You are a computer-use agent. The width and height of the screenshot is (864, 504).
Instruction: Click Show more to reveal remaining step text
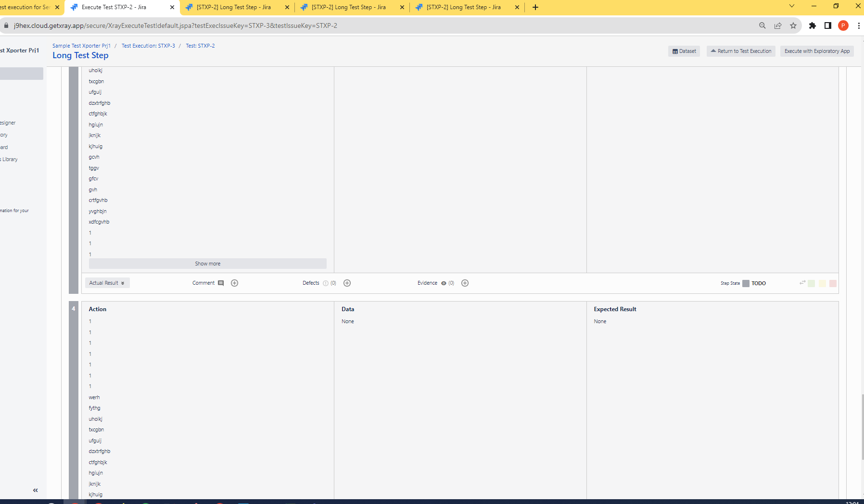207,263
